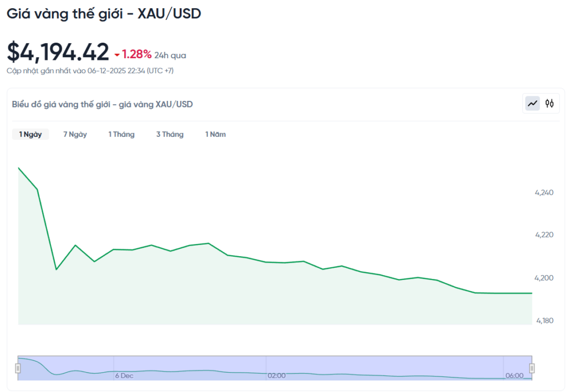Switch to the line chart view
The image size is (568, 392).
click(x=532, y=103)
